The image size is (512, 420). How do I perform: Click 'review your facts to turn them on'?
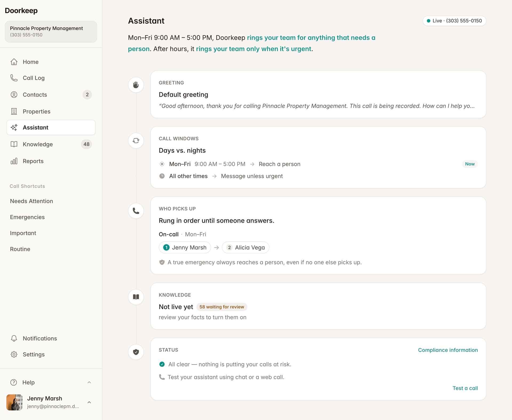pyautogui.click(x=203, y=317)
